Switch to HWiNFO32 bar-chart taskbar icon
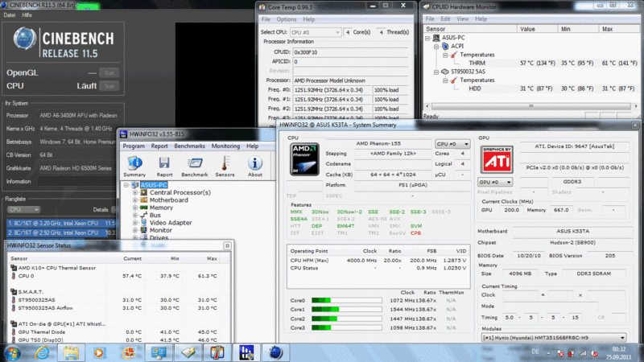This screenshot has width=644, height=362. click(246, 353)
